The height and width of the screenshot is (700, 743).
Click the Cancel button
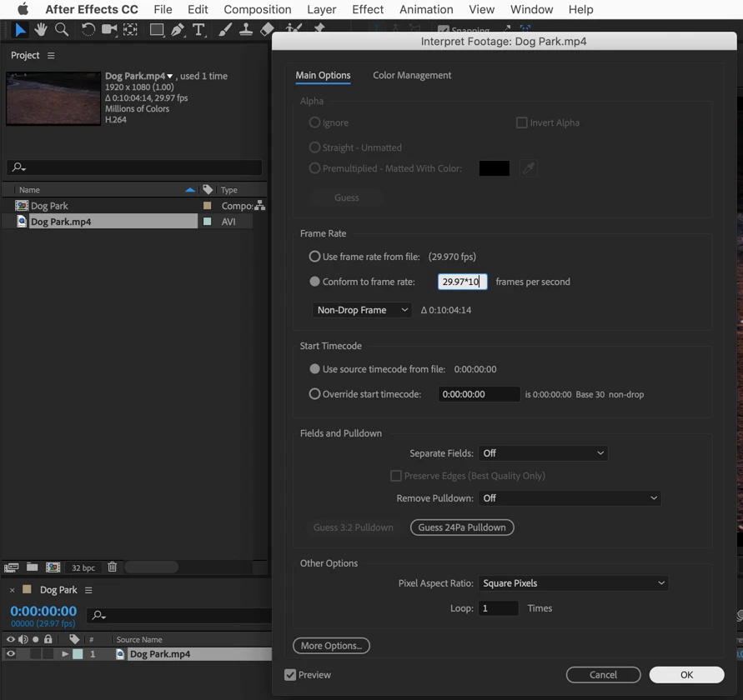tap(603, 675)
